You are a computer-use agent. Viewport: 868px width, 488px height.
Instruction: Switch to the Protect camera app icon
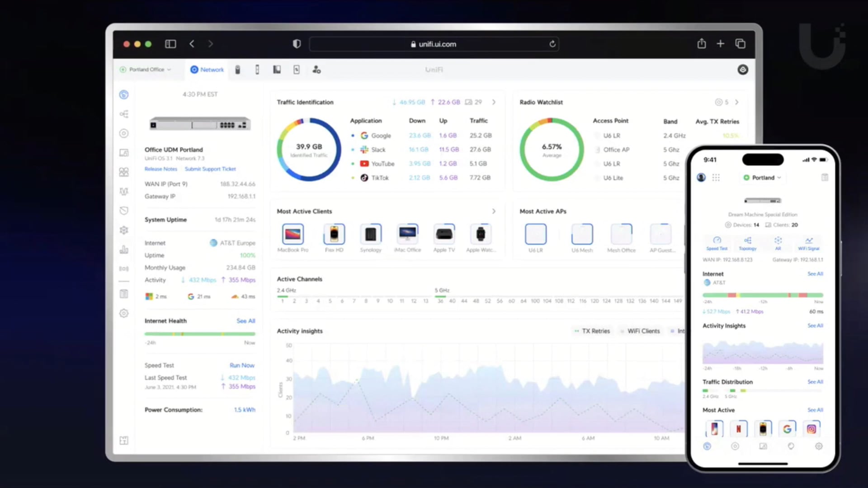point(238,70)
